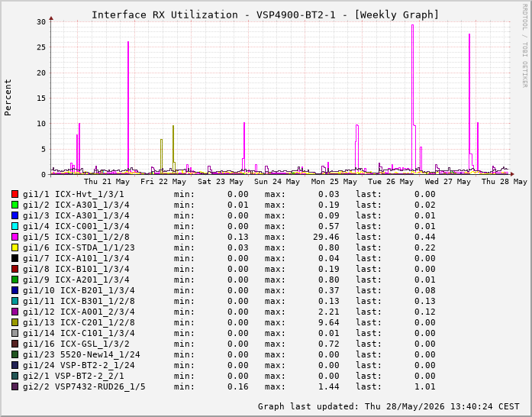
Task: Click the max value 1.44
Action: (x=329, y=386)
